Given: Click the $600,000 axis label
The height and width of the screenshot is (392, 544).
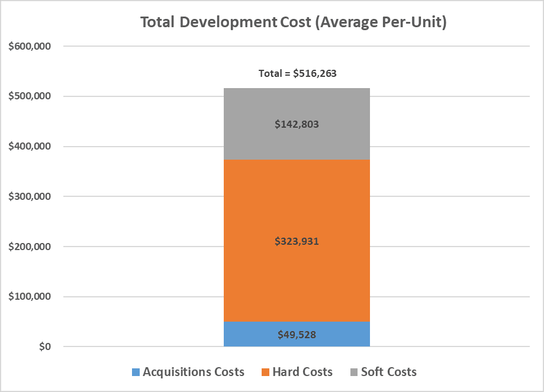Looking at the screenshot, I should coord(30,46).
